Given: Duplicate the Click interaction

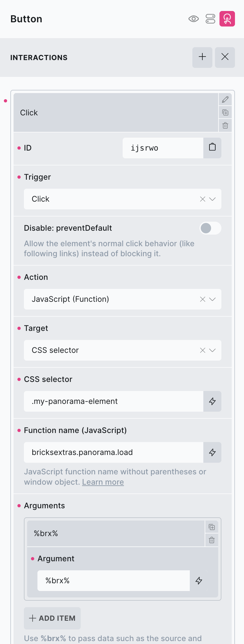Looking at the screenshot, I should [225, 112].
